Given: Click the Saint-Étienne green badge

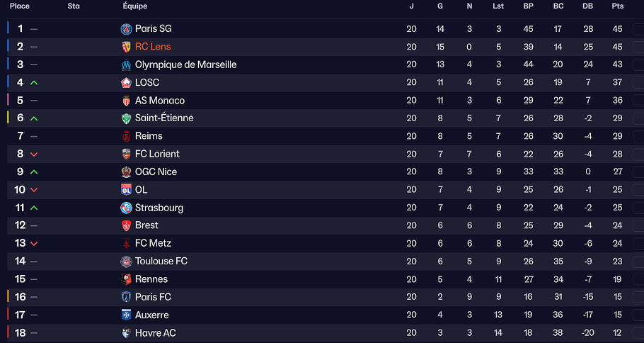Looking at the screenshot, I should (x=127, y=118).
